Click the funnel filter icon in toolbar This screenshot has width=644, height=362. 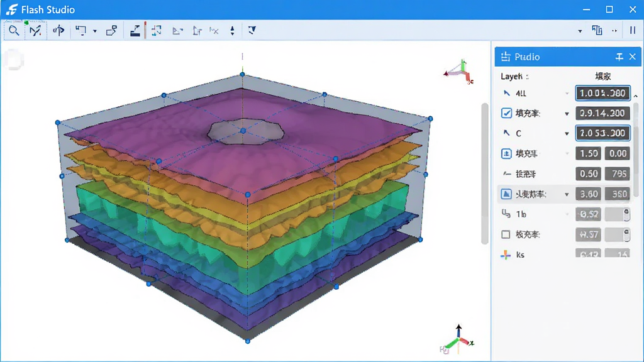click(252, 30)
